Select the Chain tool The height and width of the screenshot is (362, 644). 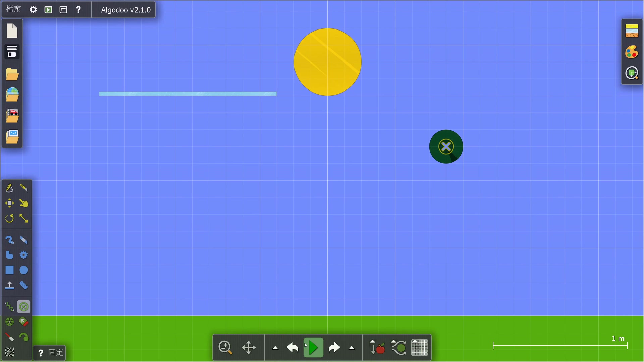[23, 285]
